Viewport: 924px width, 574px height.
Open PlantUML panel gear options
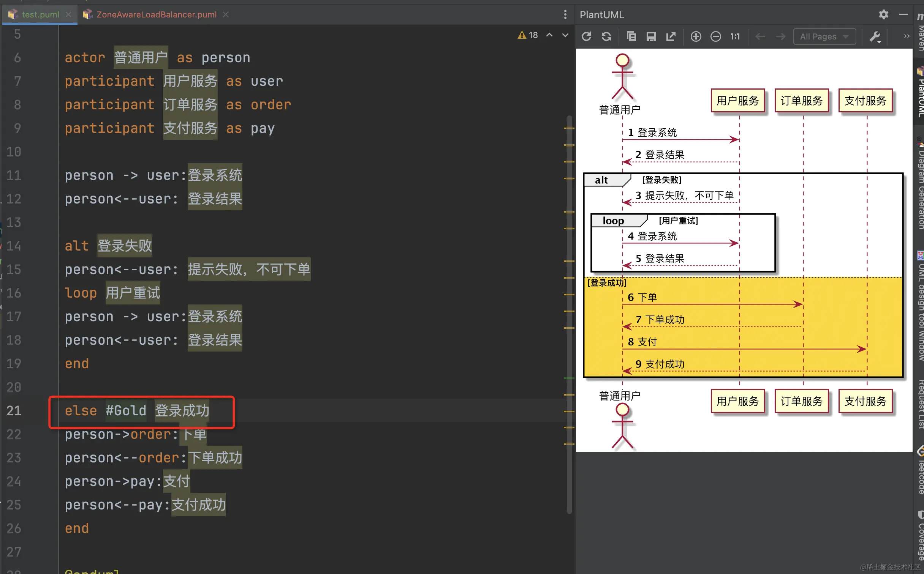coord(884,14)
